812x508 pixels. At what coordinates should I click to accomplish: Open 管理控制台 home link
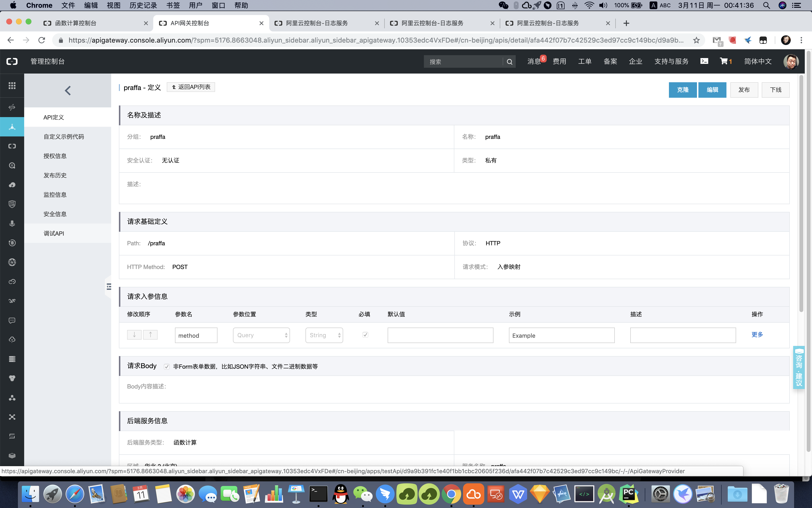point(48,61)
